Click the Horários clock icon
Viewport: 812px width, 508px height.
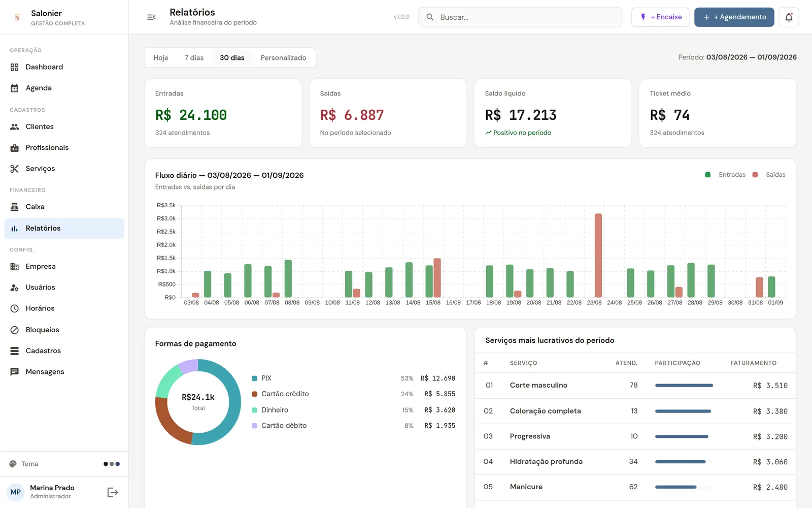pos(15,308)
